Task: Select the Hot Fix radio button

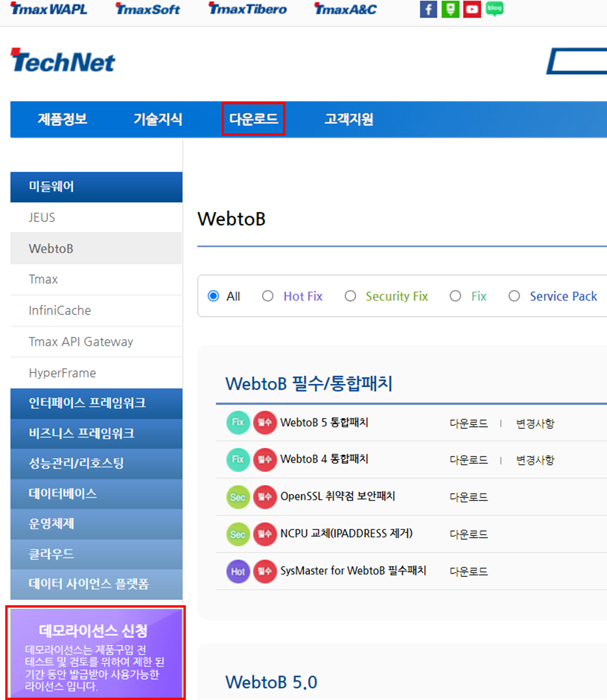Action: (x=268, y=296)
